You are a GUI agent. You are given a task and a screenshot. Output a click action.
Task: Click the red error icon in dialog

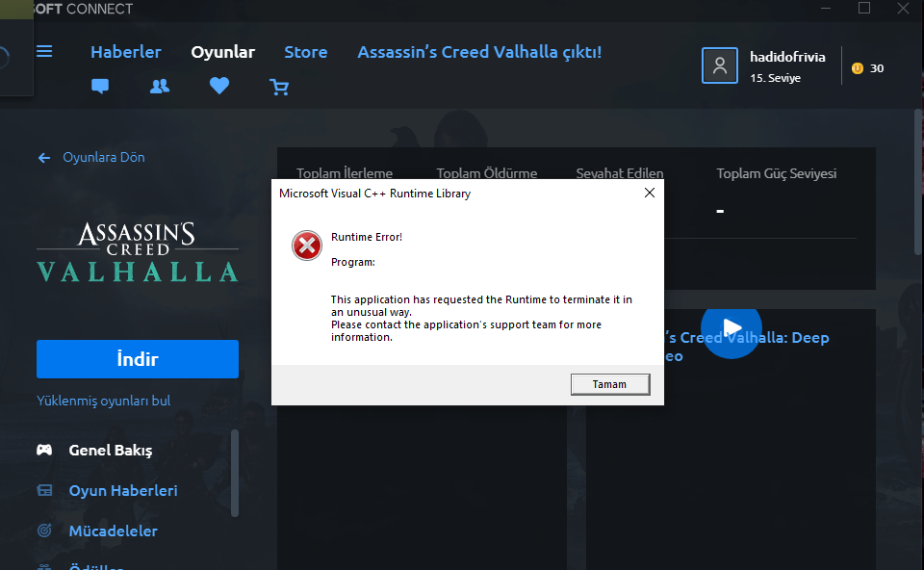point(307,246)
